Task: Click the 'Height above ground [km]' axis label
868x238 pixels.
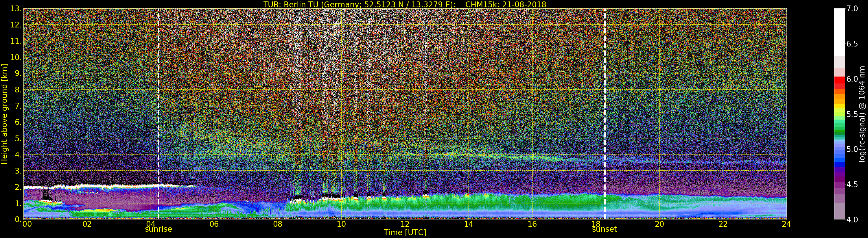Action: tap(4, 114)
